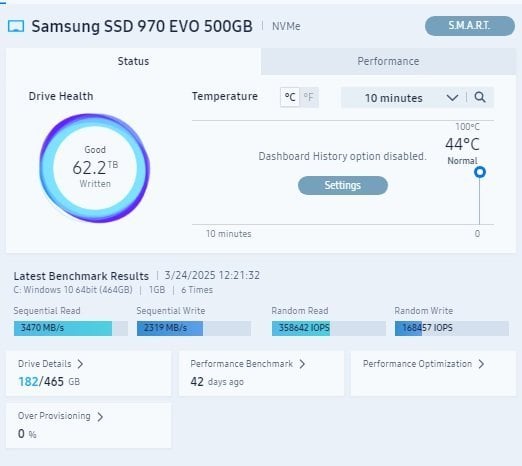Open the S.M.A.R.T. details button
Viewport: 522px width, 466px height.
tap(470, 26)
